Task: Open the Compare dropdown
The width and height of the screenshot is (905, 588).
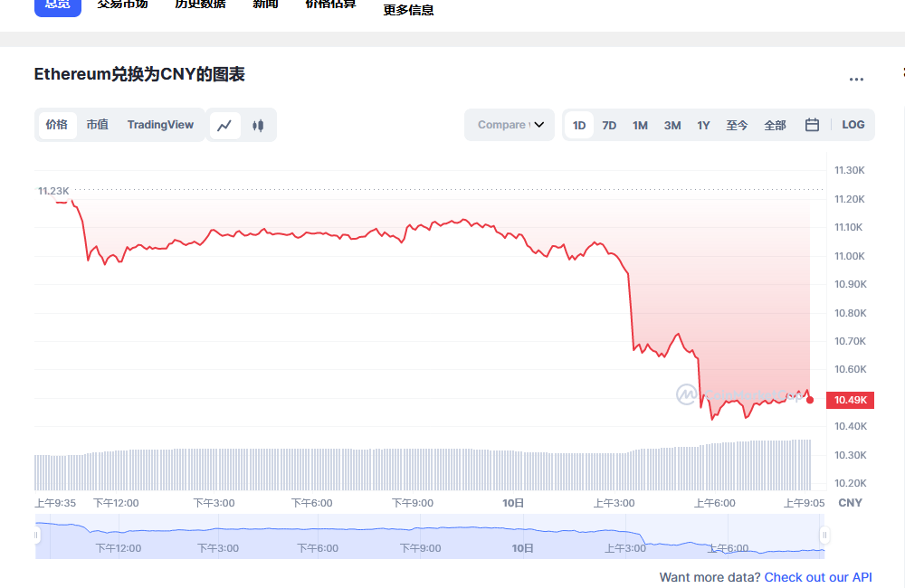Action: (x=509, y=125)
